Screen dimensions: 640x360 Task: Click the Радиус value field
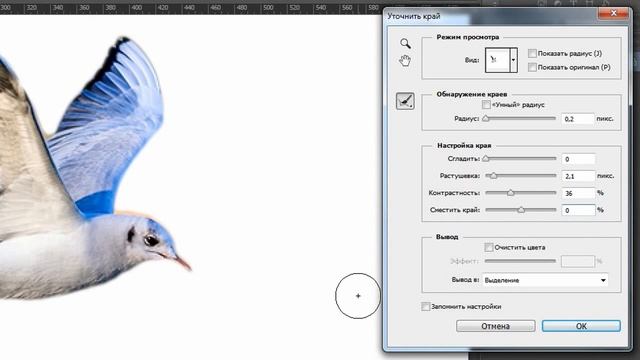click(578, 119)
